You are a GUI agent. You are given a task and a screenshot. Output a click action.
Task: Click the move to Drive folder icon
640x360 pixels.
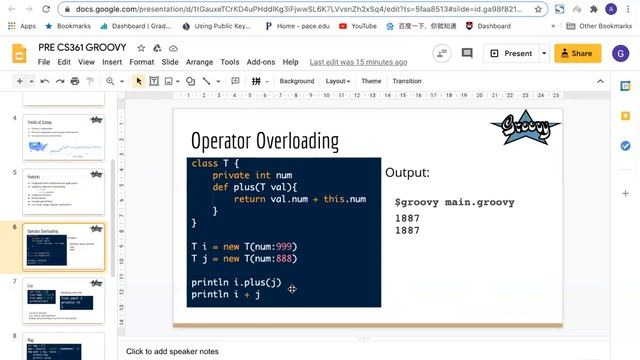[x=157, y=48]
